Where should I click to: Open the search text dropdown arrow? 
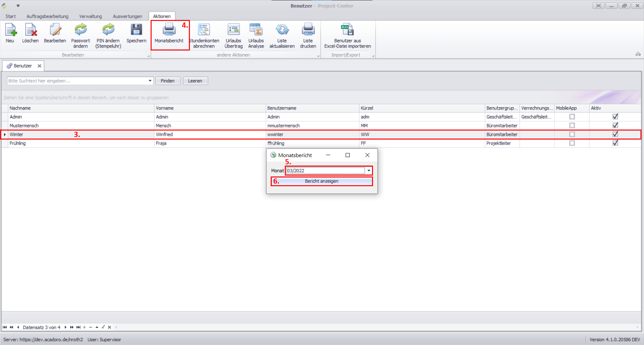150,81
